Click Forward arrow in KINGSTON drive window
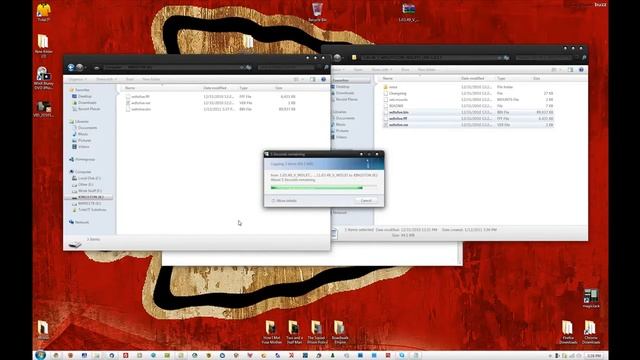Screen dimensions: 640x360 [x=80, y=67]
